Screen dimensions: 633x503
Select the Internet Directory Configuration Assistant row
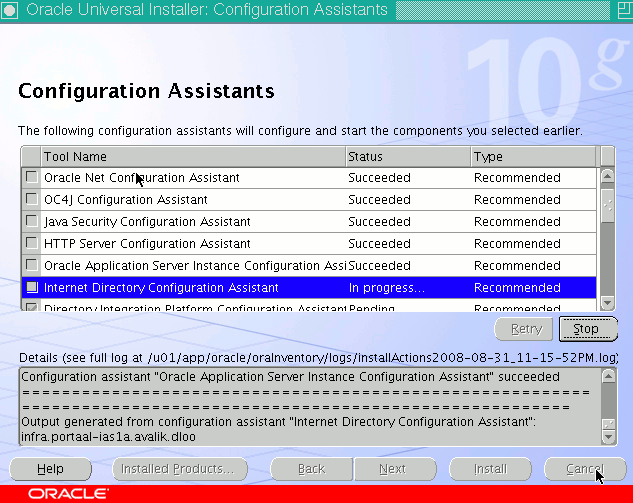(x=309, y=287)
